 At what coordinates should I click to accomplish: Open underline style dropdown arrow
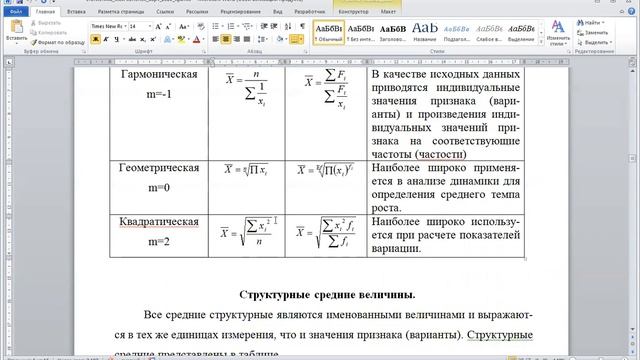point(123,39)
